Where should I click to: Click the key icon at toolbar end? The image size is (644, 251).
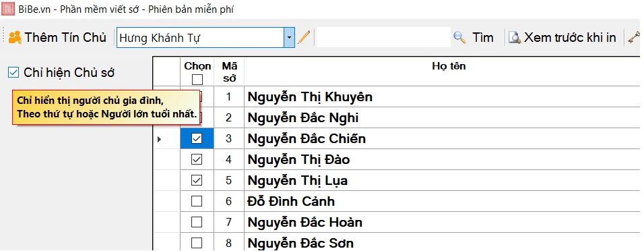(x=634, y=37)
